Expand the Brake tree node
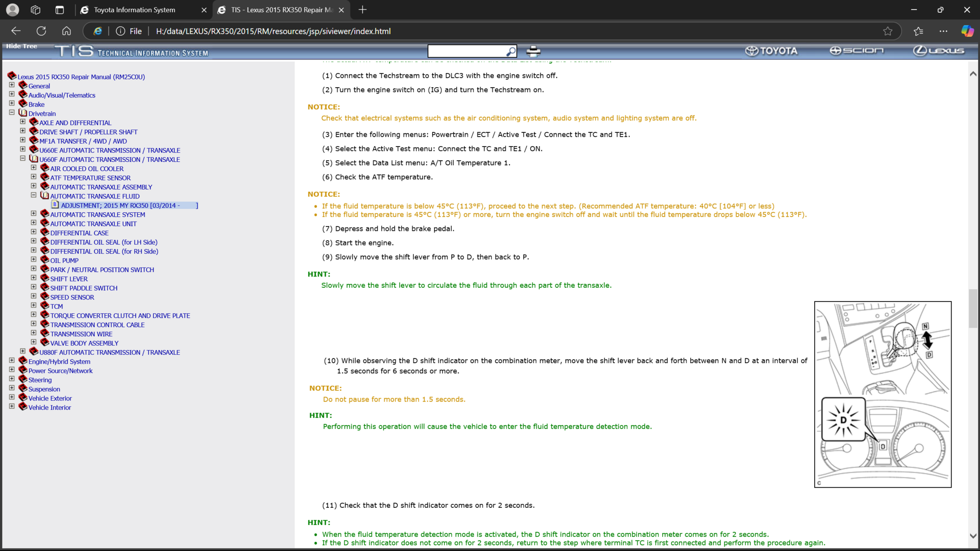The width and height of the screenshot is (980, 551). point(12,103)
